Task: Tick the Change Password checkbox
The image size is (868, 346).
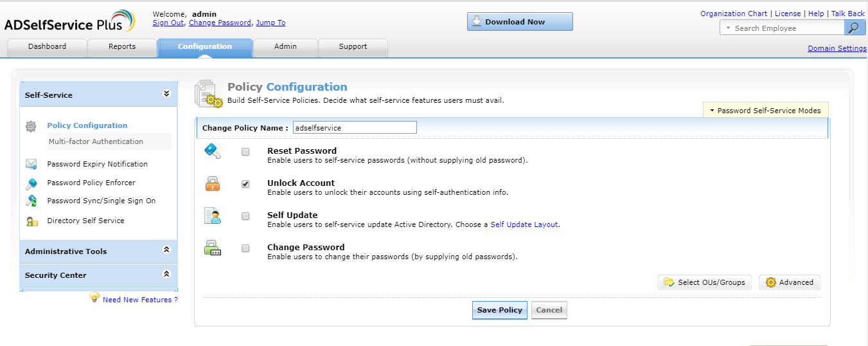Action: click(x=245, y=249)
